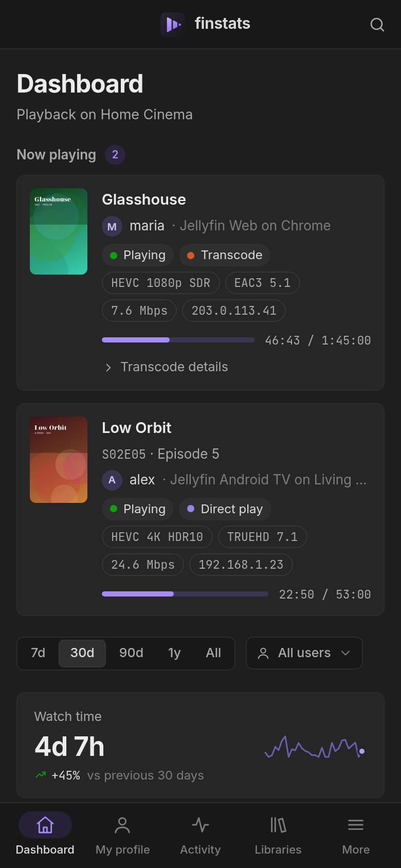Open the Low Orbit title link
Screen dimensions: 401x868
[x=137, y=428]
